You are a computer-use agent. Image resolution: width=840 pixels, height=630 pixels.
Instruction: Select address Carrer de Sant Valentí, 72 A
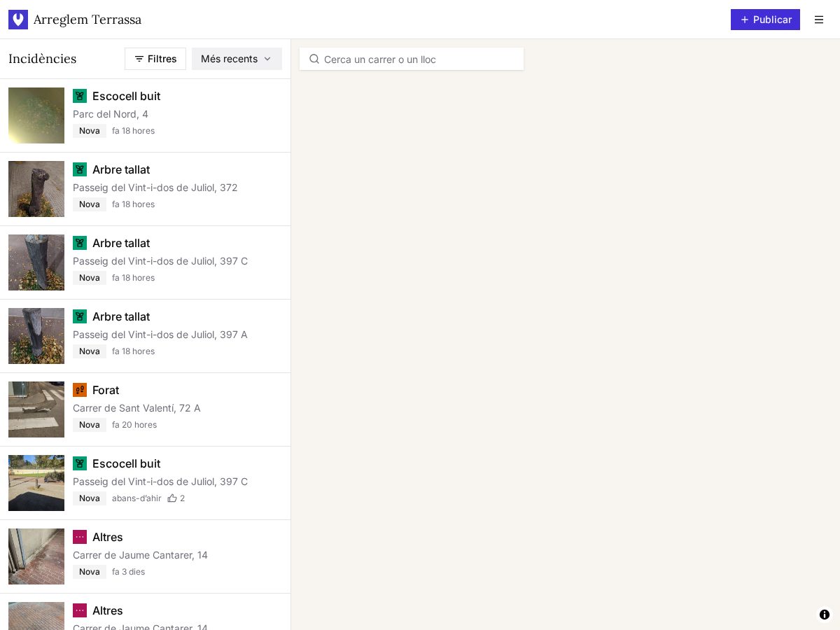click(x=136, y=408)
